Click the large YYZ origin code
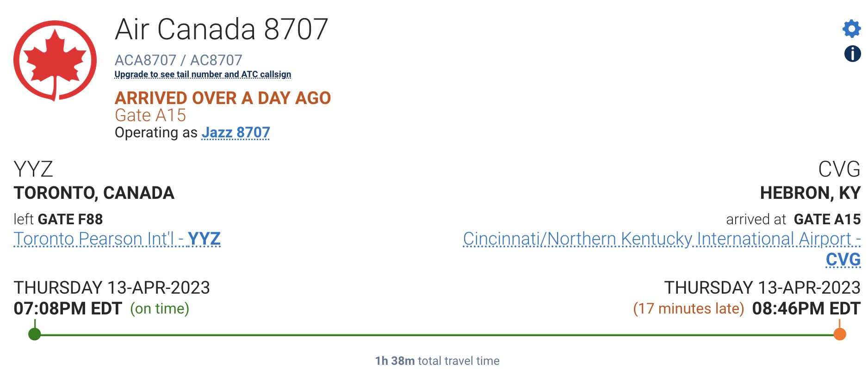 click(33, 169)
